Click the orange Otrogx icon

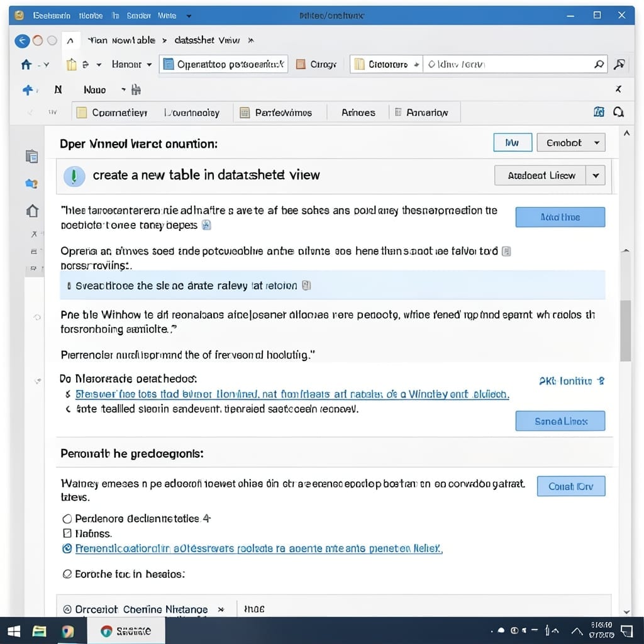tap(301, 64)
